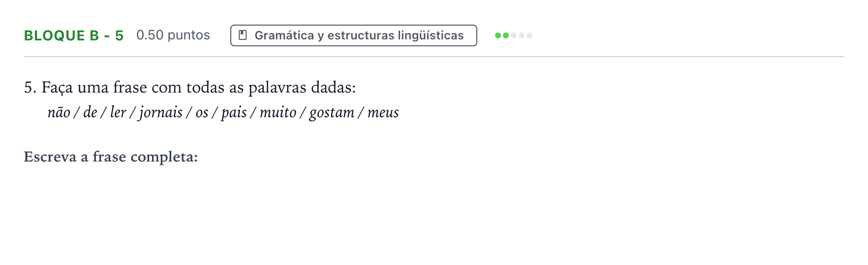Viewport: 868px width, 265px height.
Task: Click the book icon in the grammar tag
Action: pyautogui.click(x=243, y=35)
